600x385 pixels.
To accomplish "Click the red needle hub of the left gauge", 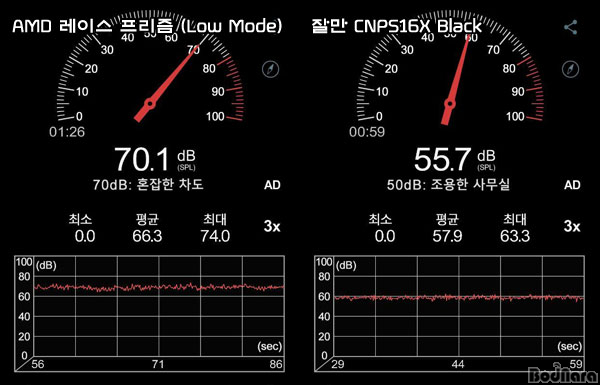I will (x=150, y=104).
